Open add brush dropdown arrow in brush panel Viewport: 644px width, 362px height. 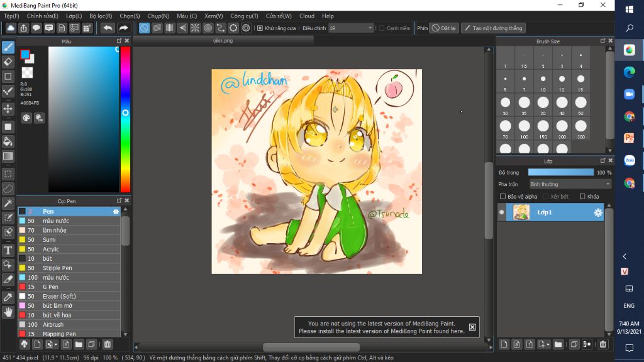pyautogui.click(x=56, y=344)
